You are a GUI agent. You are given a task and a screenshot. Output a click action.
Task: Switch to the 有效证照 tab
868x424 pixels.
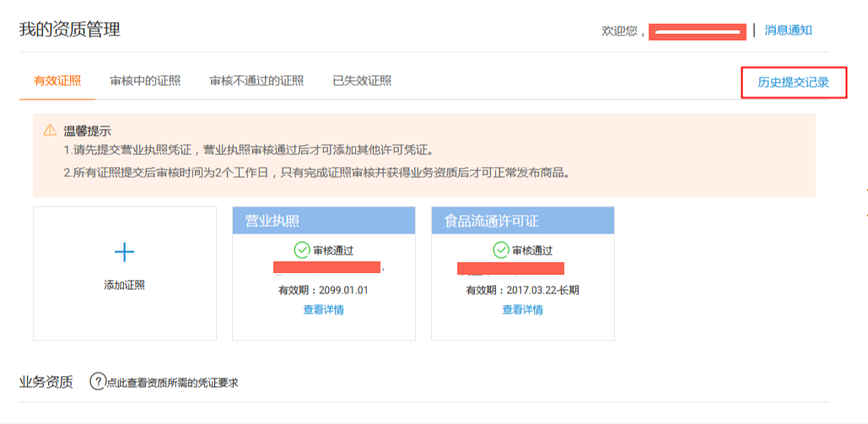(x=57, y=81)
